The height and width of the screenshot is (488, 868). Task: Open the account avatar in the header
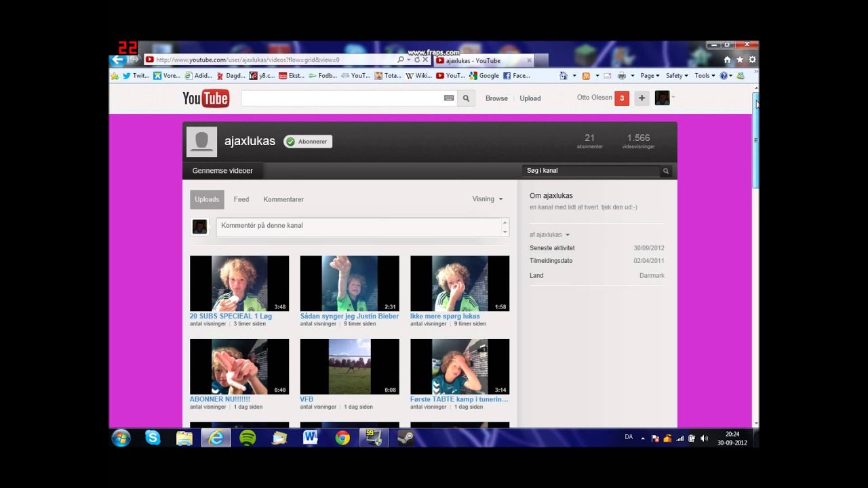coord(662,98)
